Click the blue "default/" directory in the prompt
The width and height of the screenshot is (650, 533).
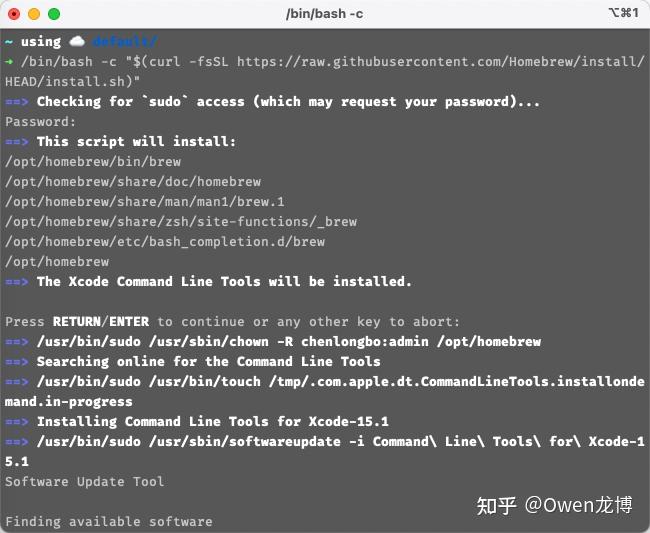tap(124, 42)
